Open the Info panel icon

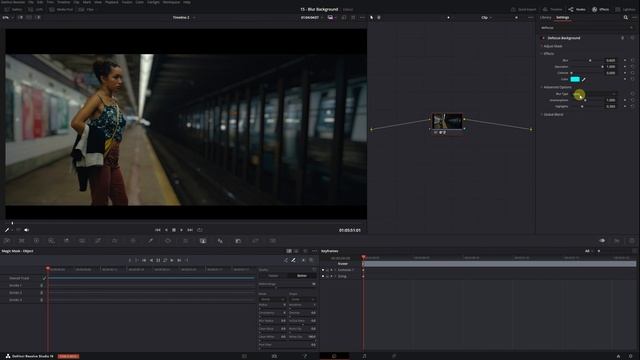[x=631, y=241]
